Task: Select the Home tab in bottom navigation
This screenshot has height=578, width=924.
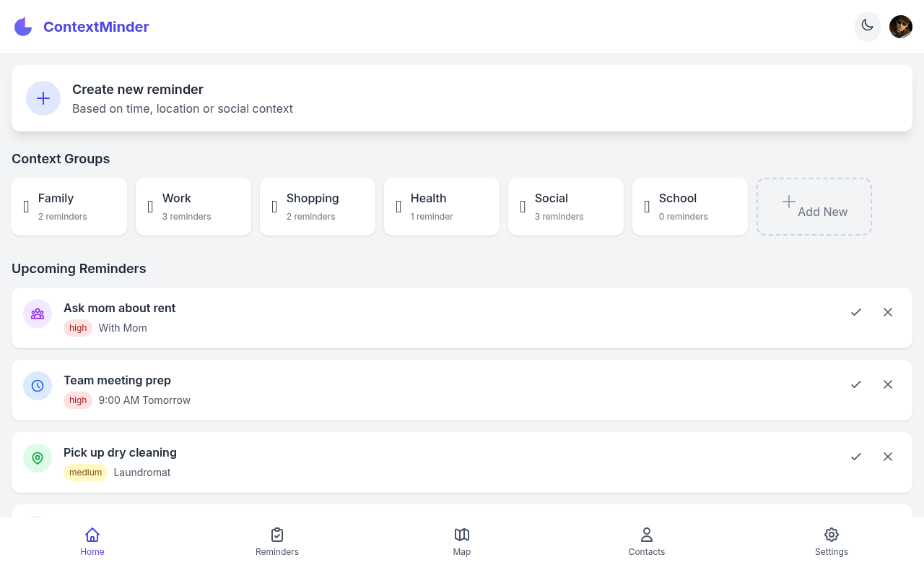Action: click(x=92, y=541)
